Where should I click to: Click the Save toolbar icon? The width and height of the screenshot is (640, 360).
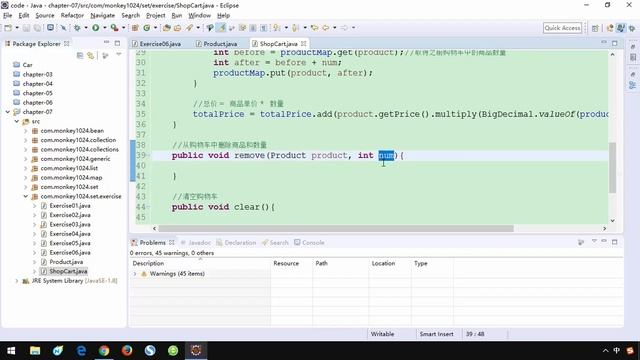[x=26, y=28]
